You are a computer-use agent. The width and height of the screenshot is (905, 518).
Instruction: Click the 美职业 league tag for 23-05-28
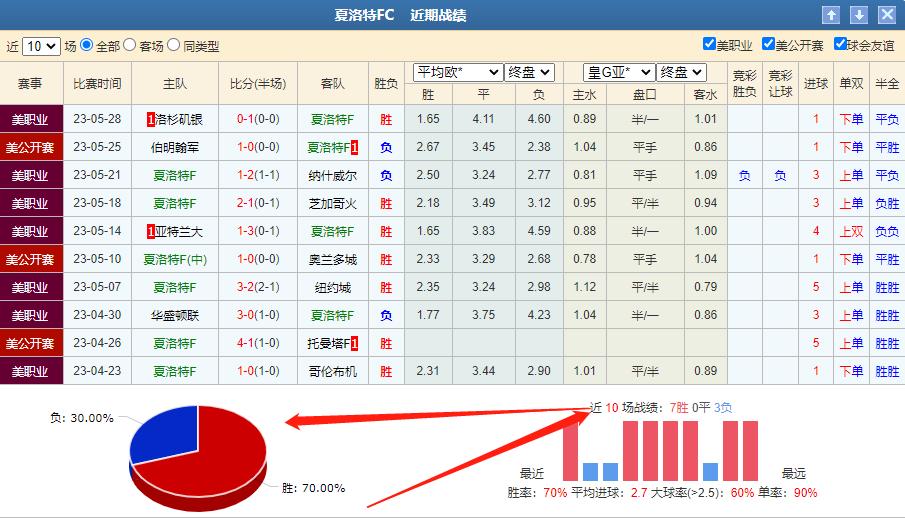[x=31, y=120]
